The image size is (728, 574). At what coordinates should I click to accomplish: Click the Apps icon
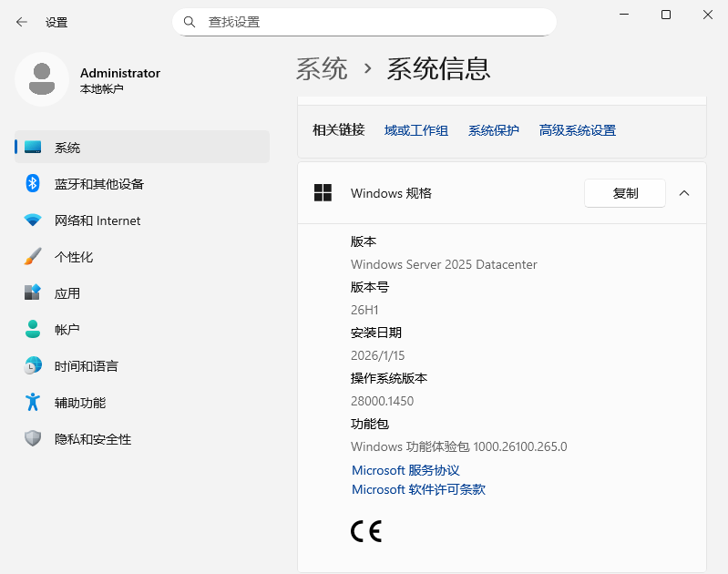(x=33, y=292)
